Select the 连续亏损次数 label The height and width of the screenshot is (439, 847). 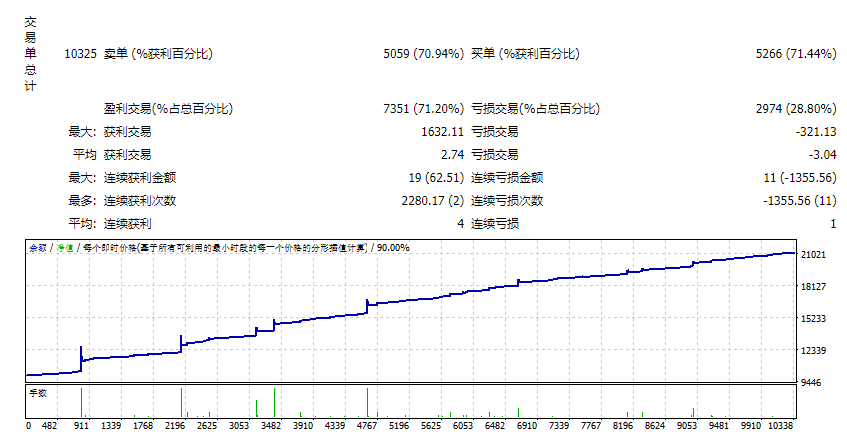(507, 201)
